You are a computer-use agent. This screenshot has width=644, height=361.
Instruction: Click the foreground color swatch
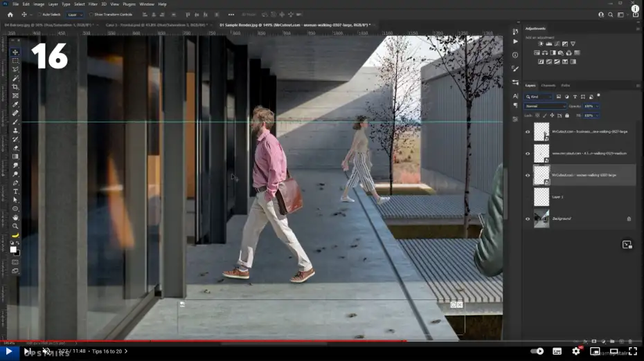pyautogui.click(x=13, y=250)
